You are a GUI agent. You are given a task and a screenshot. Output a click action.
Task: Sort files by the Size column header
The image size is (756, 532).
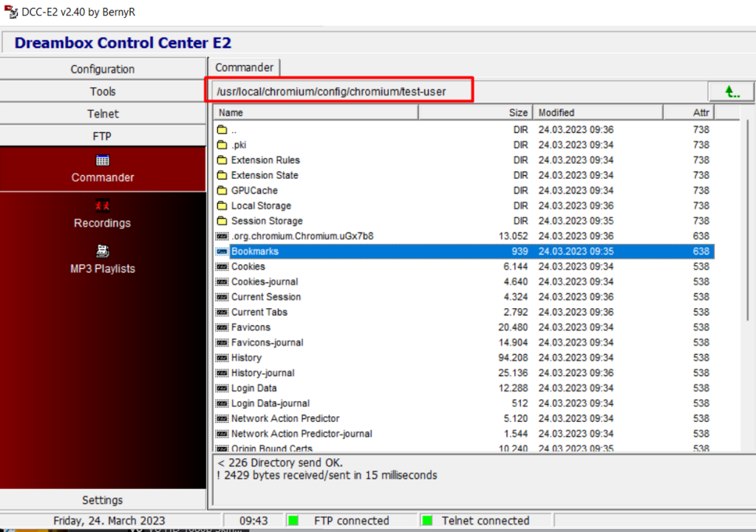[x=475, y=112]
